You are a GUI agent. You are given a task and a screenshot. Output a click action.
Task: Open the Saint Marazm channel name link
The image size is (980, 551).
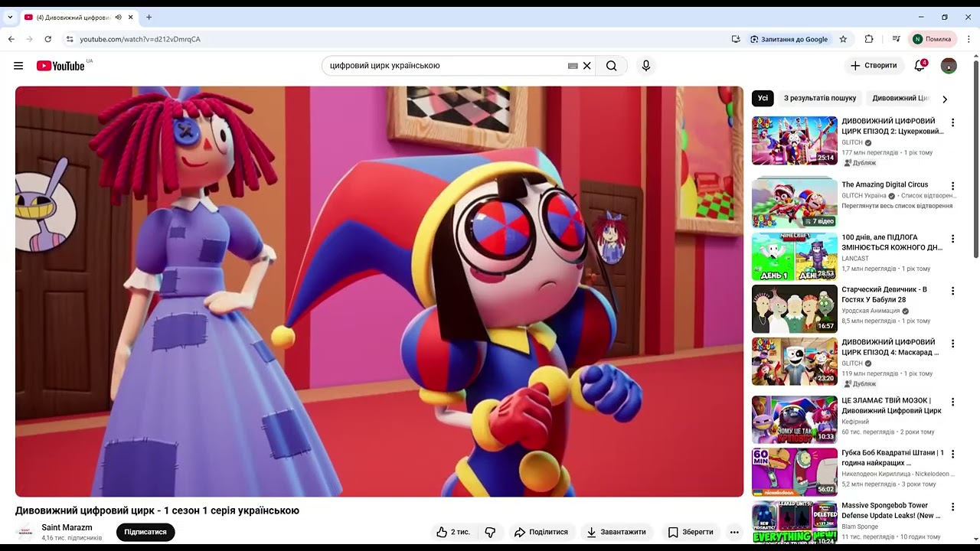click(x=67, y=527)
